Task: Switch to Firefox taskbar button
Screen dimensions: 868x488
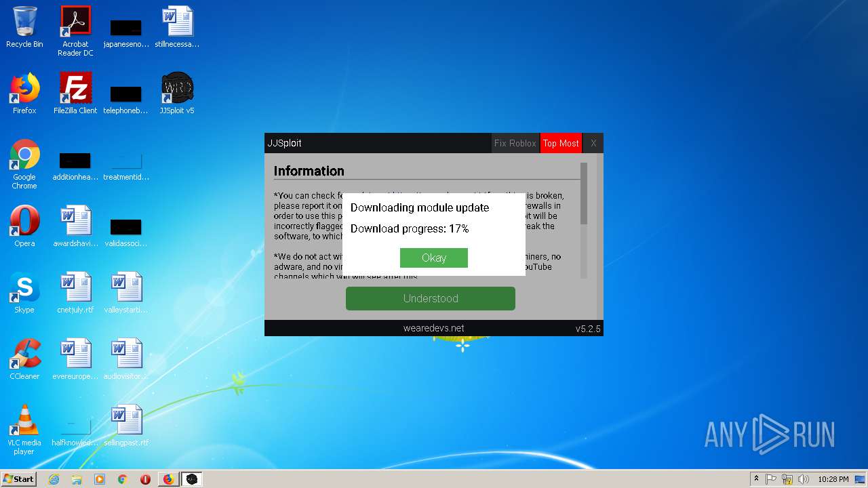Action: (x=168, y=479)
